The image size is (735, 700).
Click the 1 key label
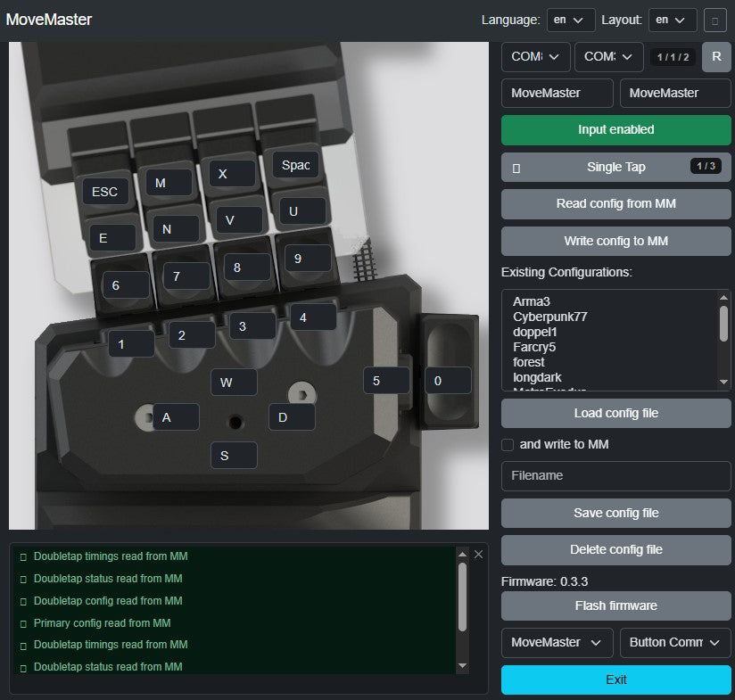point(131,344)
